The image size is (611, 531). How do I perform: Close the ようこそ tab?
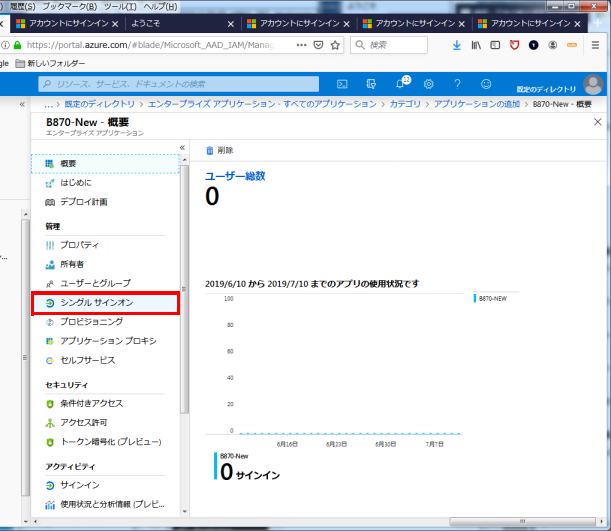231,24
